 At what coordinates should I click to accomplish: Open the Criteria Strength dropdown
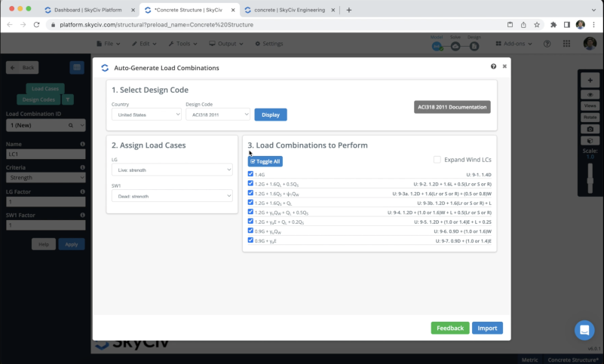(45, 178)
